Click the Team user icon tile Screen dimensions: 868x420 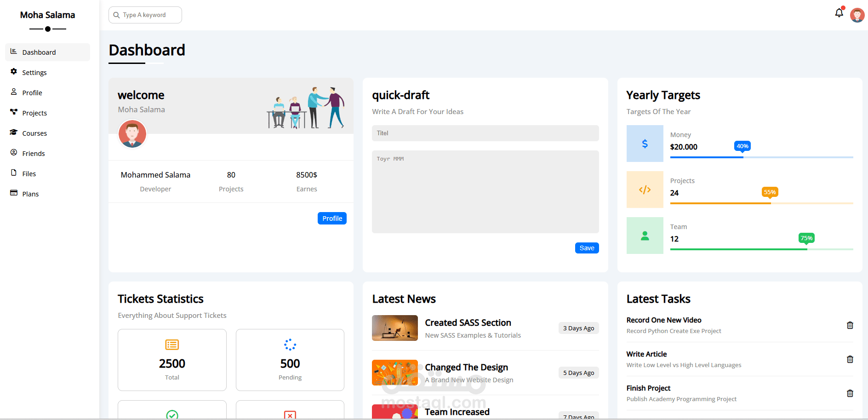point(645,236)
